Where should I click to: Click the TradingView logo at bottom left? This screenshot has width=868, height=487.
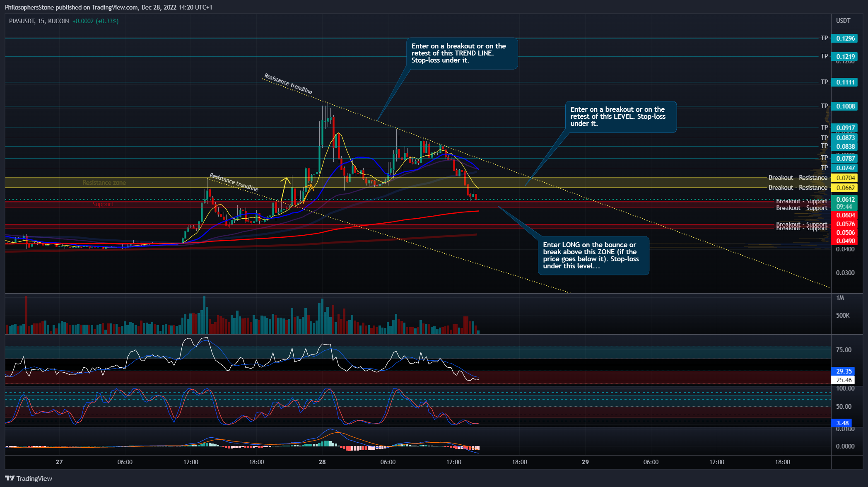(x=29, y=478)
